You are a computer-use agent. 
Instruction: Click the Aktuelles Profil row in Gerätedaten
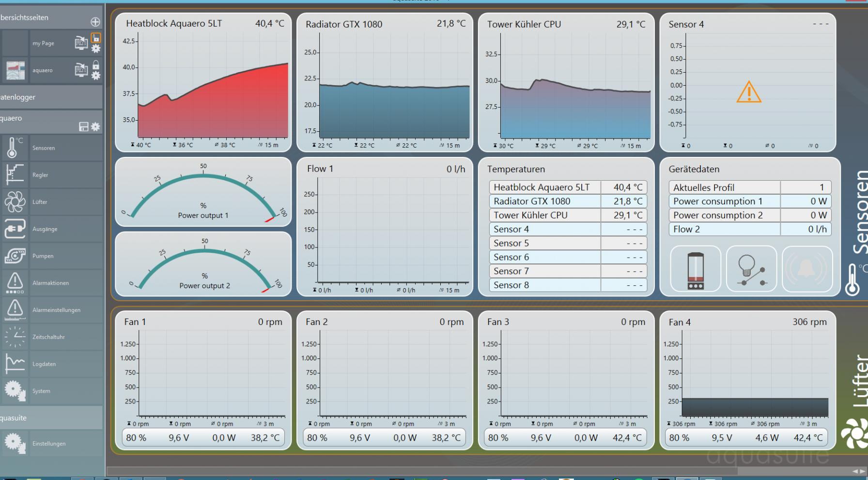click(750, 187)
